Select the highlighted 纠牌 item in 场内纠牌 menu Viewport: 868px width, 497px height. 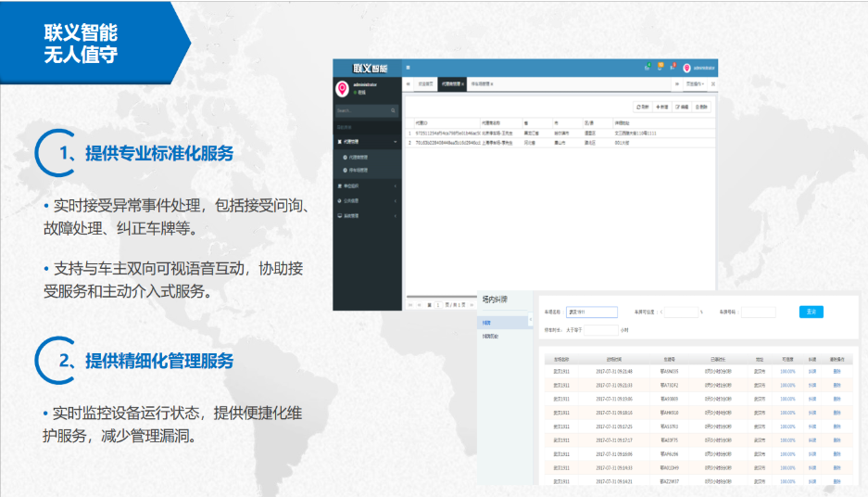(503, 323)
